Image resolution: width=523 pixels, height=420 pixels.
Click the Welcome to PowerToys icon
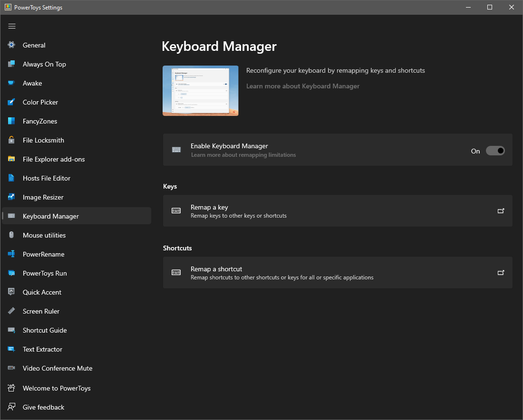click(x=11, y=388)
